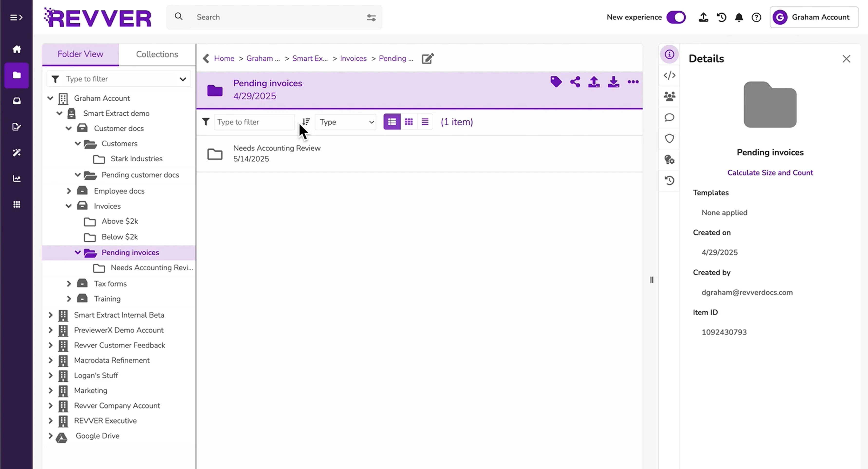Select the Folder View tab
The width and height of the screenshot is (868, 469).
coord(80,54)
